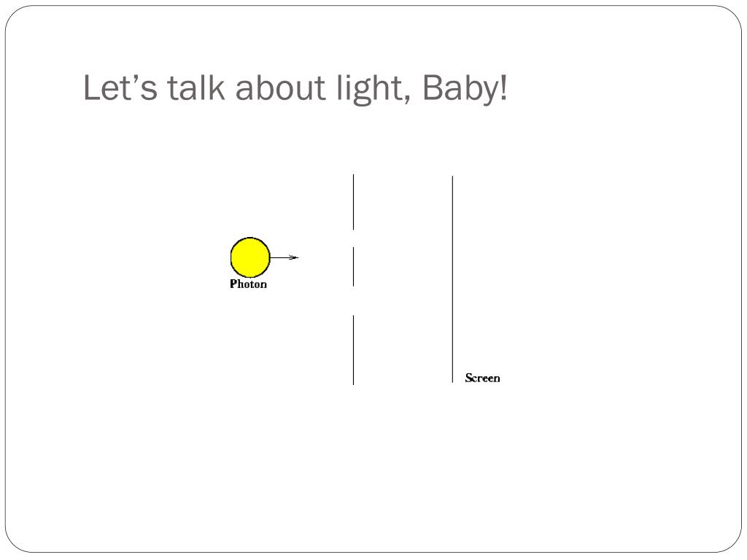Select the top segment of the slit barrier
The width and height of the screenshot is (747, 560).
354,202
